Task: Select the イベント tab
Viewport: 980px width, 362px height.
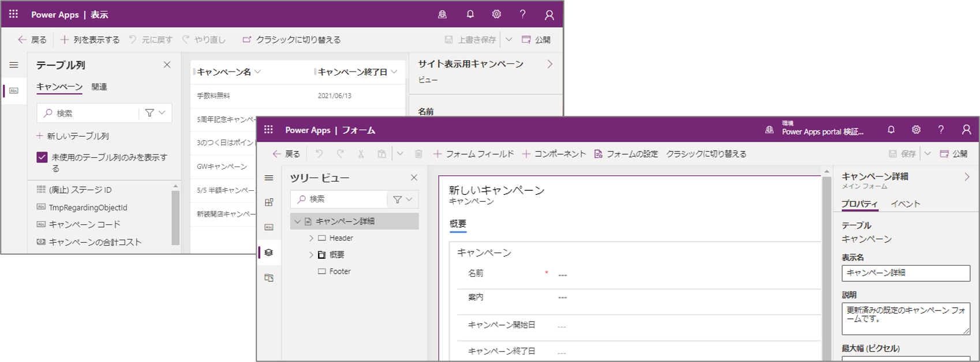Action: tap(906, 204)
